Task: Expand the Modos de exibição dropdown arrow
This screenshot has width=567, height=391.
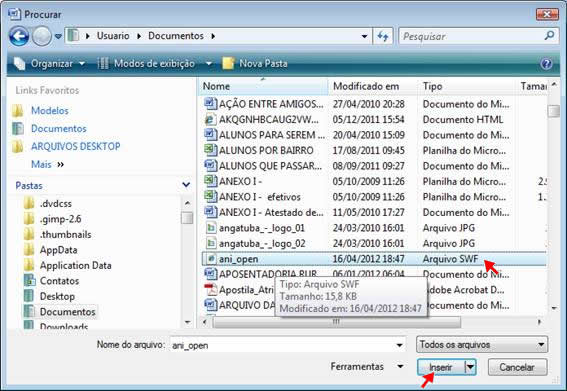Action: (209, 64)
